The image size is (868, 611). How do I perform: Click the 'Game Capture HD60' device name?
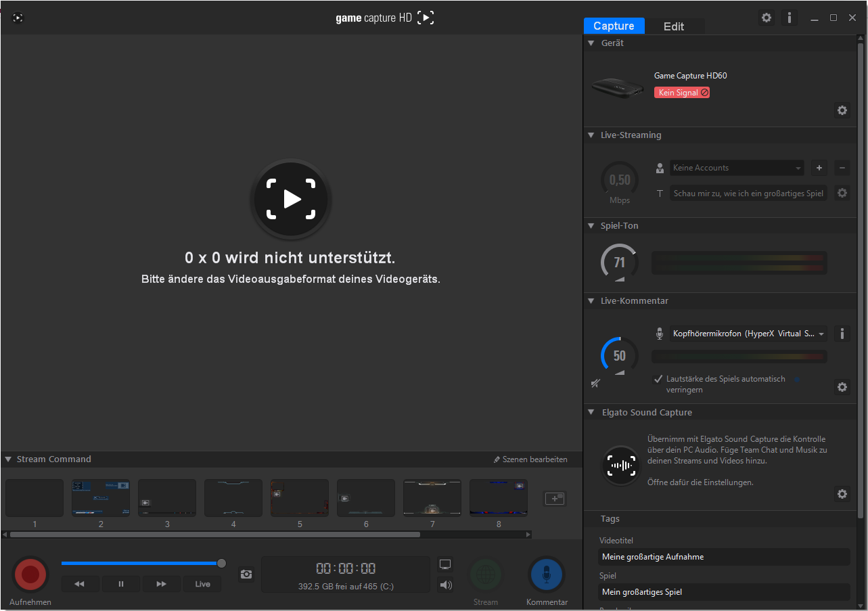pos(690,76)
